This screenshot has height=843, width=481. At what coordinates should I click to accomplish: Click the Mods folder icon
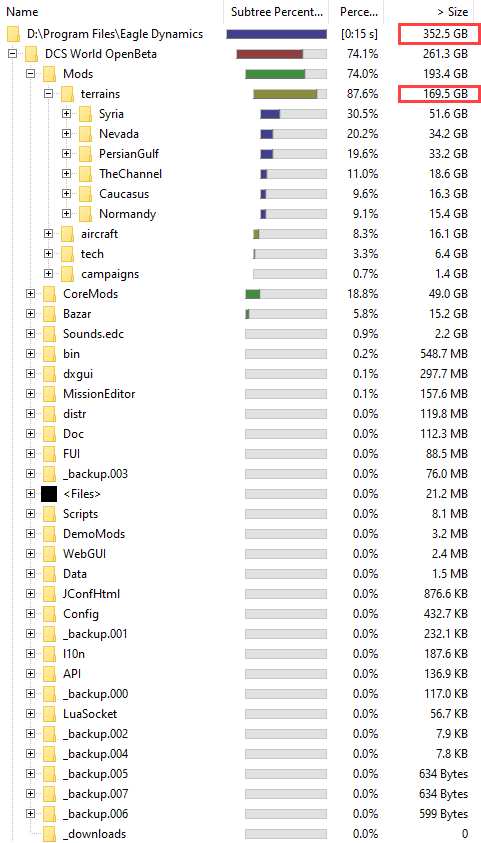coord(49,74)
